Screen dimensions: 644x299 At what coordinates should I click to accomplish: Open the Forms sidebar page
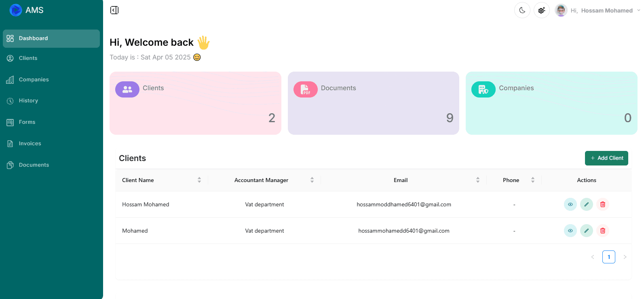(51, 122)
